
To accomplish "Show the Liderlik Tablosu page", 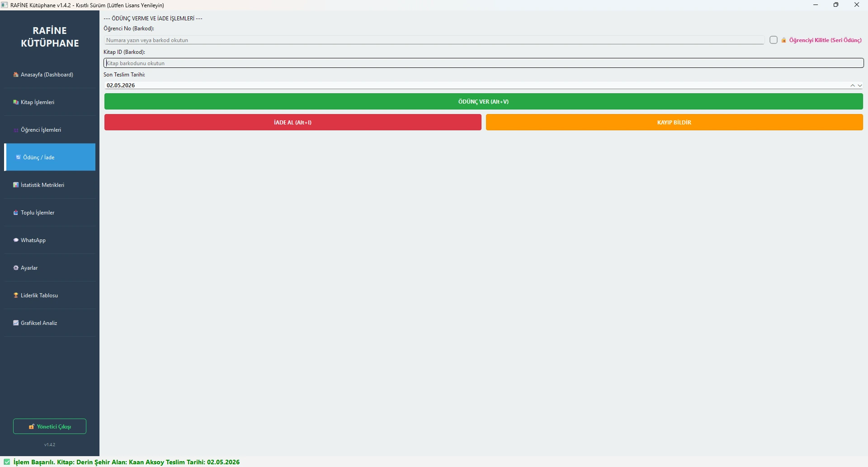I will pos(50,295).
